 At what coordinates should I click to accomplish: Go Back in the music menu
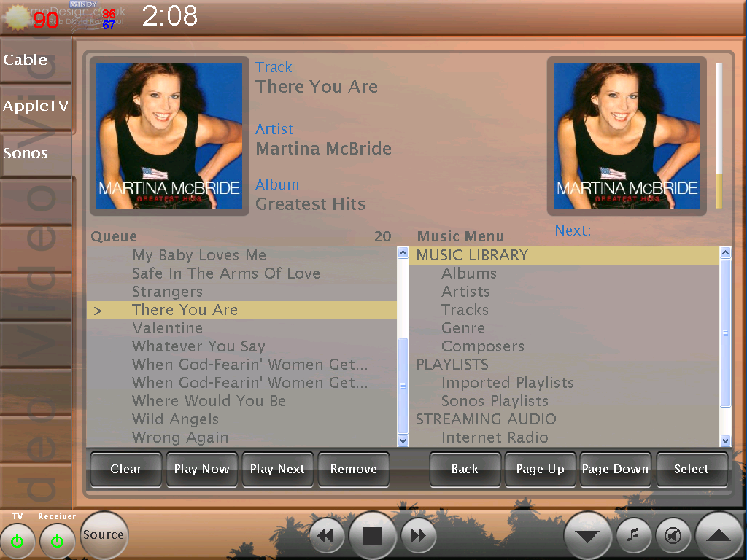tap(465, 469)
